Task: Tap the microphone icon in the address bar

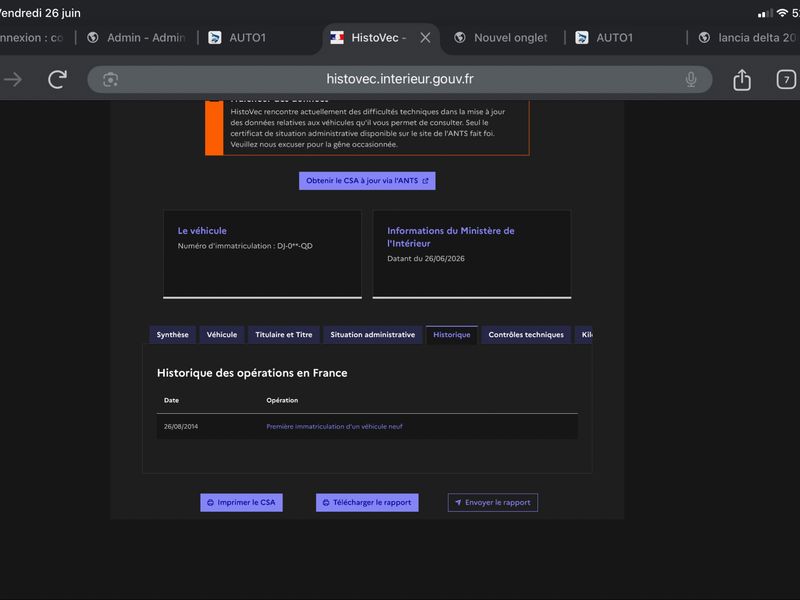Action: 691,80
